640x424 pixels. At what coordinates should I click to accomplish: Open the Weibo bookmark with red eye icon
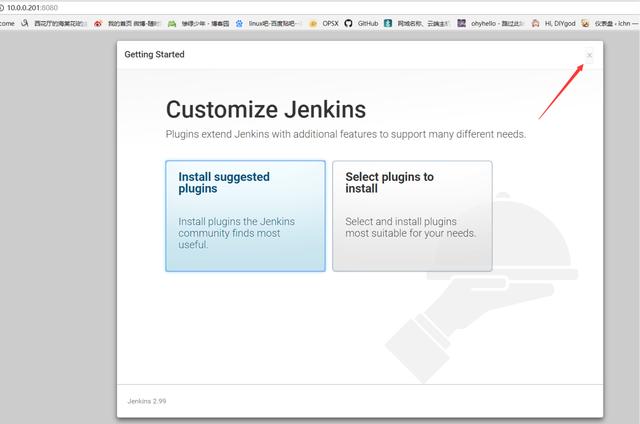127,24
